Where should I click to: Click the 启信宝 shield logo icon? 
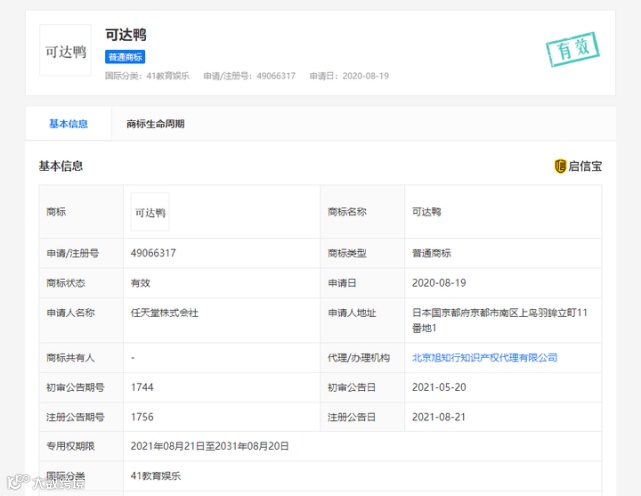pyautogui.click(x=560, y=166)
